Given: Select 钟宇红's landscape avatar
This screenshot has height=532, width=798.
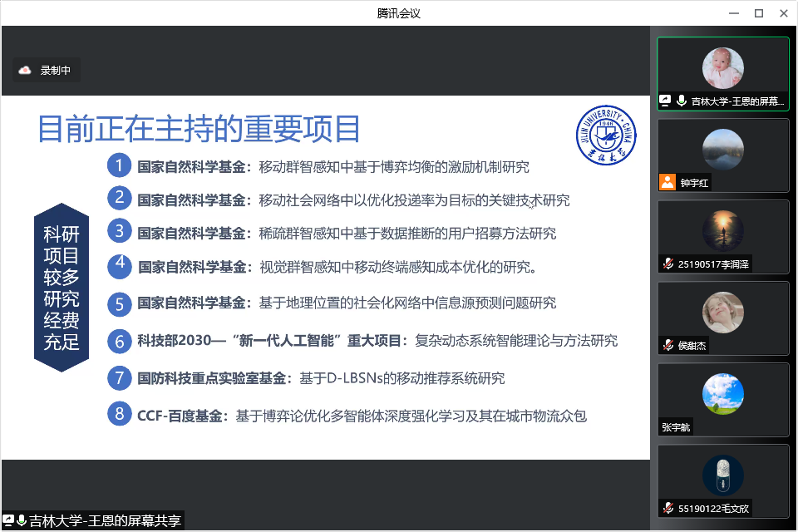Looking at the screenshot, I should tap(722, 150).
